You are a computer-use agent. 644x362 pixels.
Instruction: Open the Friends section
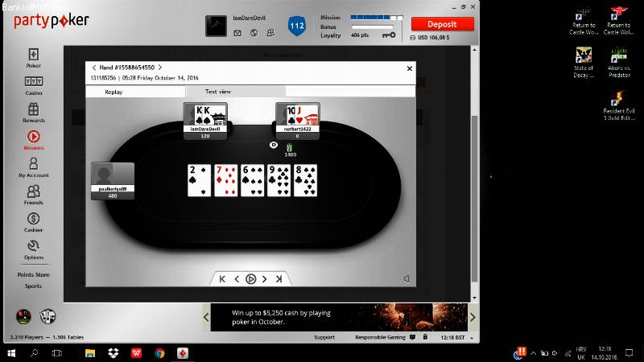tap(33, 195)
